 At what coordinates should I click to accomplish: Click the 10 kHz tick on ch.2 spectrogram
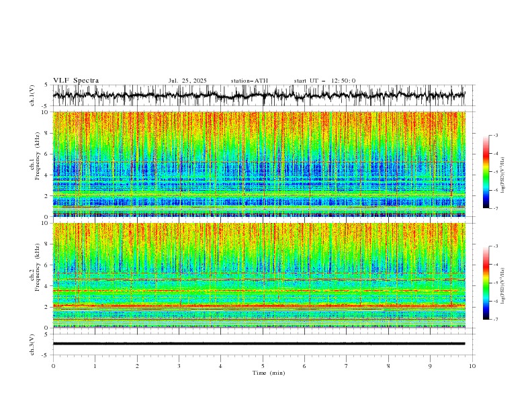(46, 223)
